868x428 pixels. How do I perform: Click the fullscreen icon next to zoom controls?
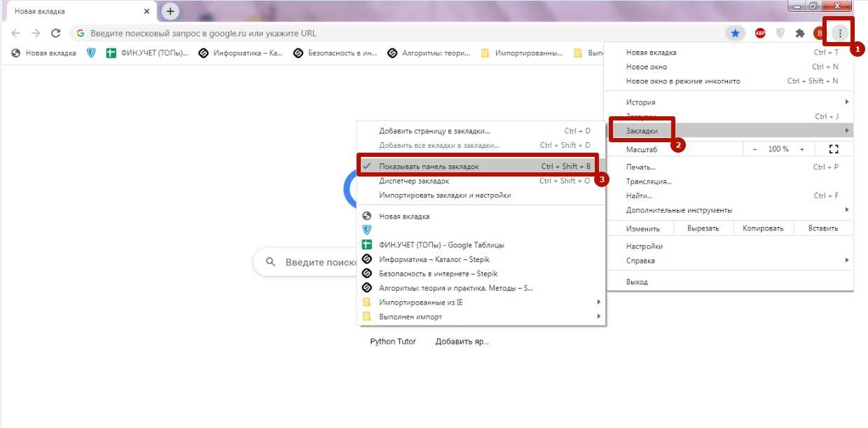click(x=833, y=149)
